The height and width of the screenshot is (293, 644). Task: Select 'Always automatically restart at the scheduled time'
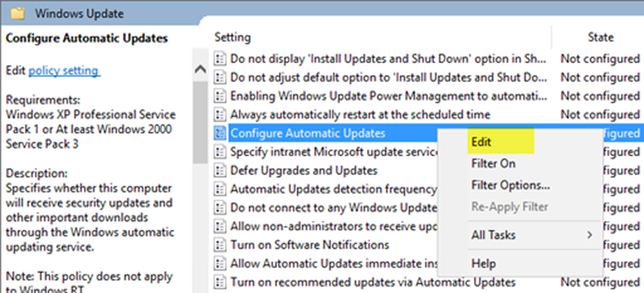click(x=360, y=114)
